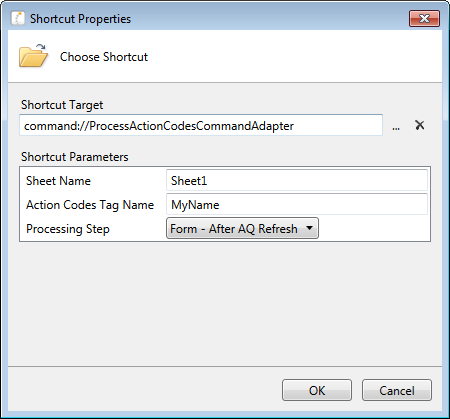Select the Choose Shortcut heading text
This screenshot has width=450, height=419.
pos(104,57)
